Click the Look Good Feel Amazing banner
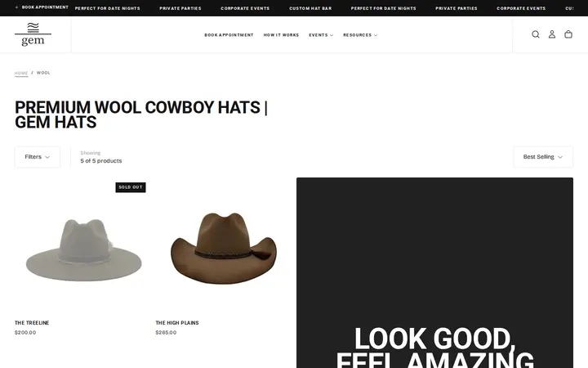The height and width of the screenshot is (368, 588). 434,272
